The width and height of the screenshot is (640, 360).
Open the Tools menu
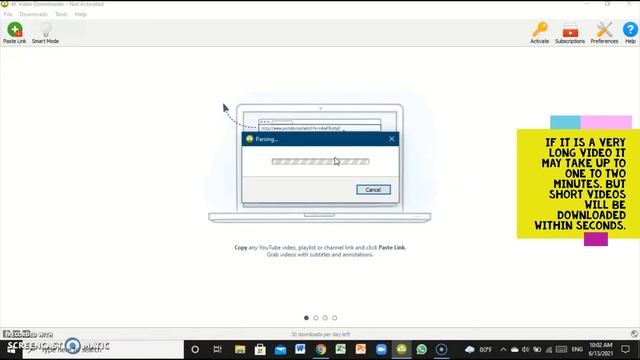pos(61,14)
